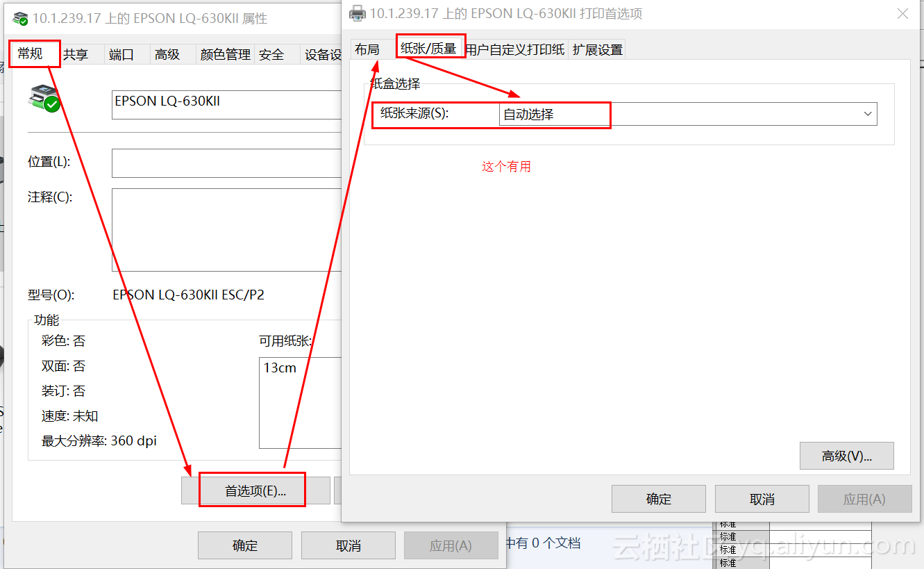Open the 共享 tab
Viewport: 924px width, 569px height.
76,55
